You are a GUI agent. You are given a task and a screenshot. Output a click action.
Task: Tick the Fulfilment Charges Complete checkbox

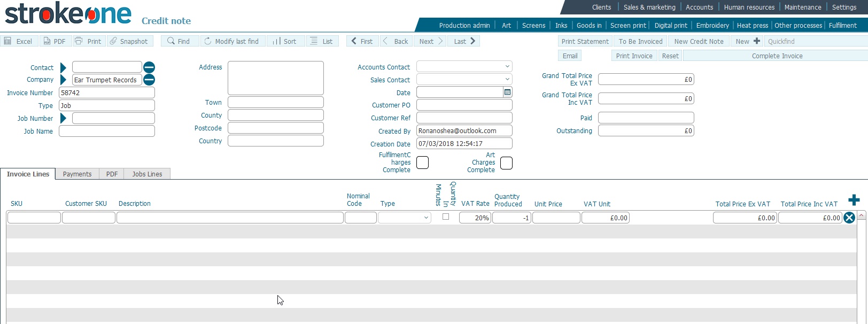(x=422, y=163)
